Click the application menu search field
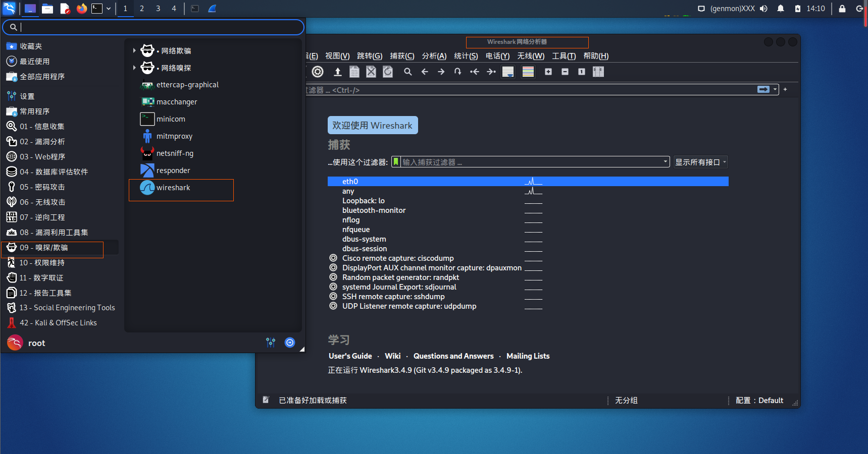 (153, 27)
